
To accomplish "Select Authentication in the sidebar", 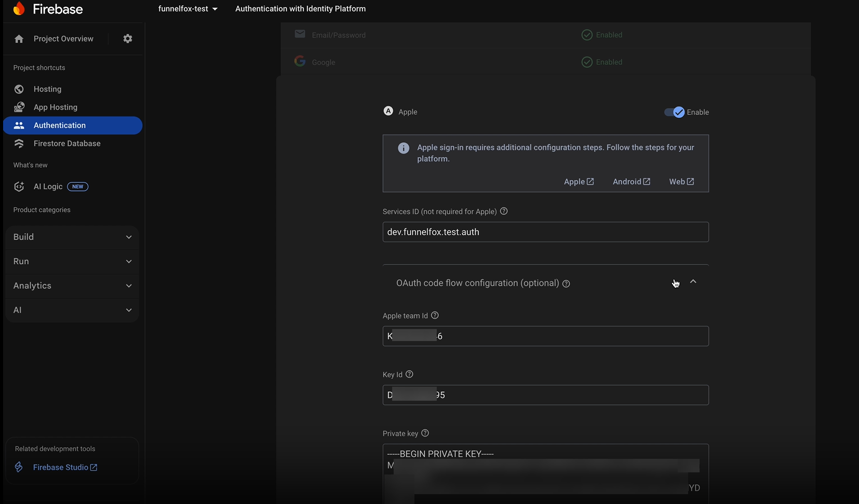I will coord(73,125).
